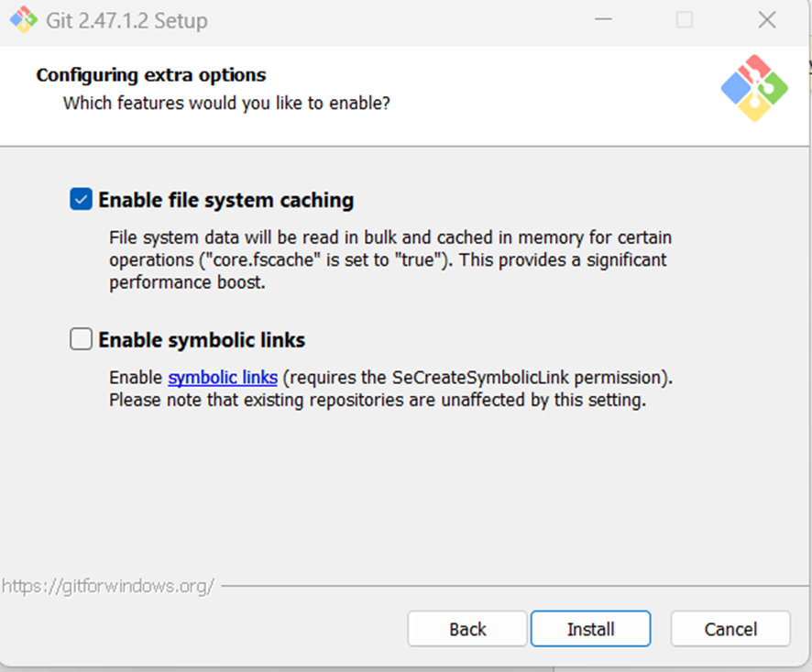The height and width of the screenshot is (672, 812).
Task: Click the "Enable symbolic links" label text
Action: click(x=202, y=340)
